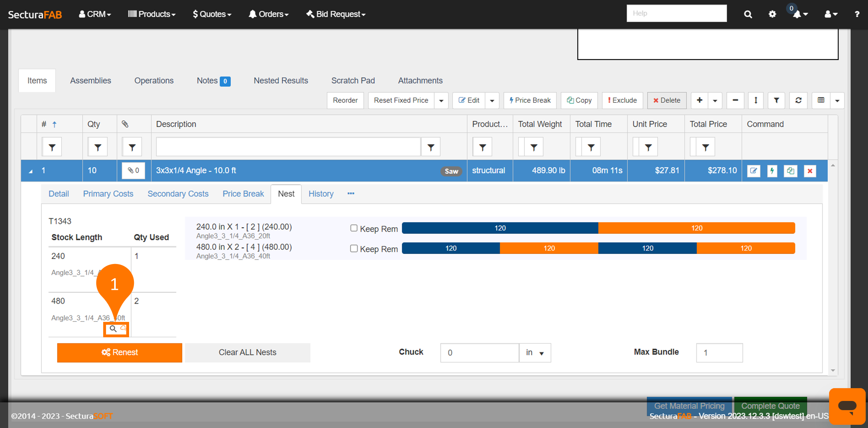Enable Keep Rem for 240.0 in nest
The height and width of the screenshot is (428, 868).
[x=354, y=228]
